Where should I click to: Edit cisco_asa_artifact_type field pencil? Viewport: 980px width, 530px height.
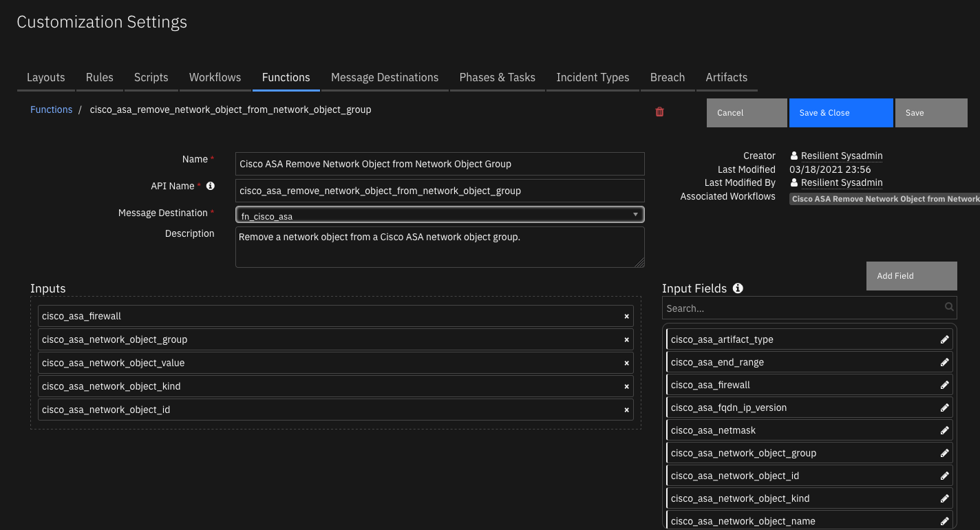944,339
